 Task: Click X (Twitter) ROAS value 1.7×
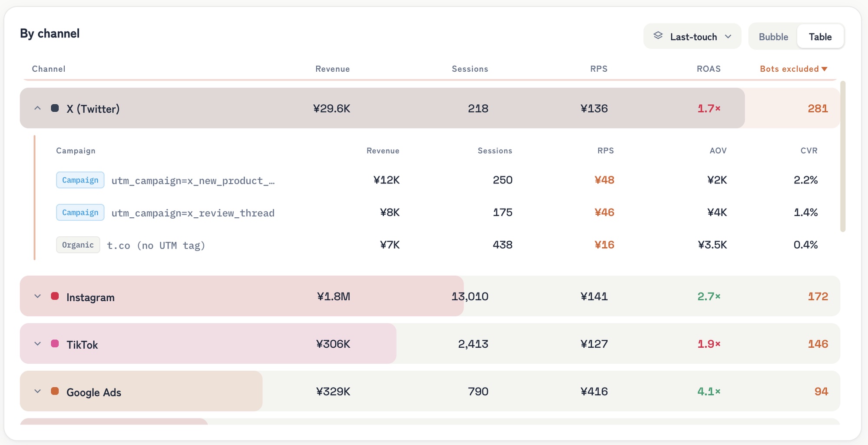pyautogui.click(x=709, y=108)
